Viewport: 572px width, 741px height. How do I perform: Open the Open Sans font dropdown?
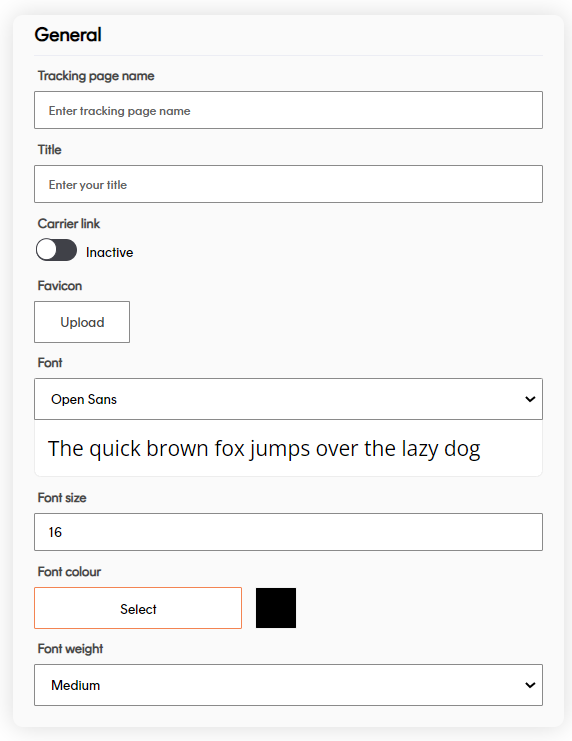click(x=288, y=399)
